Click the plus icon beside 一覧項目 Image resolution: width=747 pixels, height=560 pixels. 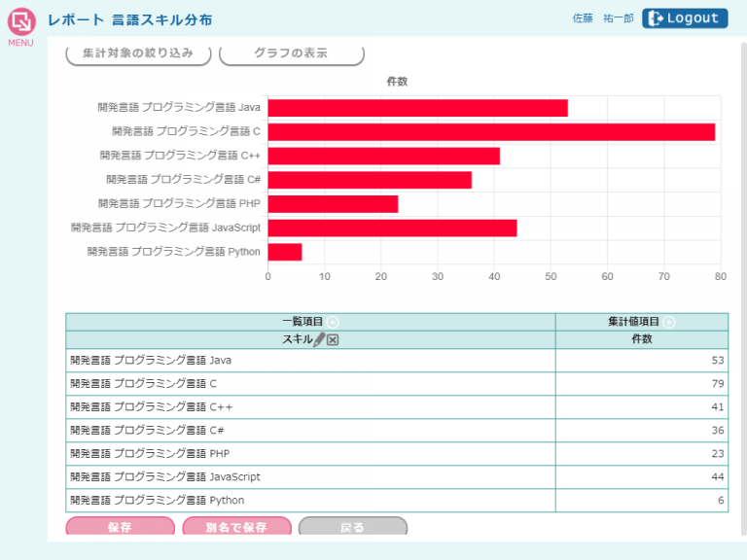coord(333,322)
